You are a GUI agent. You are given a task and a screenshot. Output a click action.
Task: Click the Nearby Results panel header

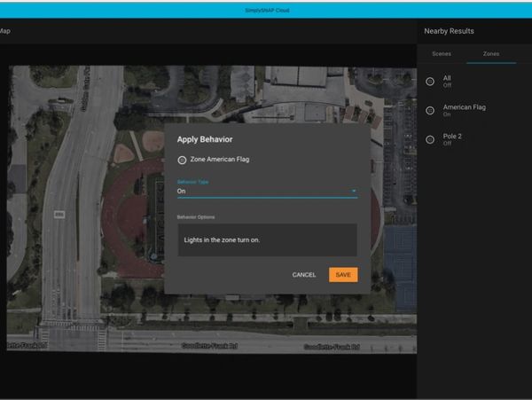[x=448, y=31]
